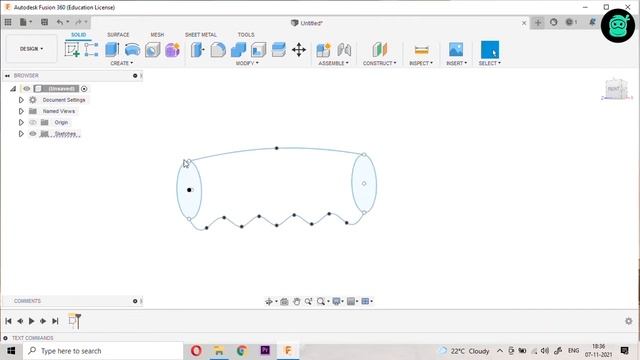Open the Viewports layout dropdown
Viewport: 640px width, 360px height.
[367, 302]
